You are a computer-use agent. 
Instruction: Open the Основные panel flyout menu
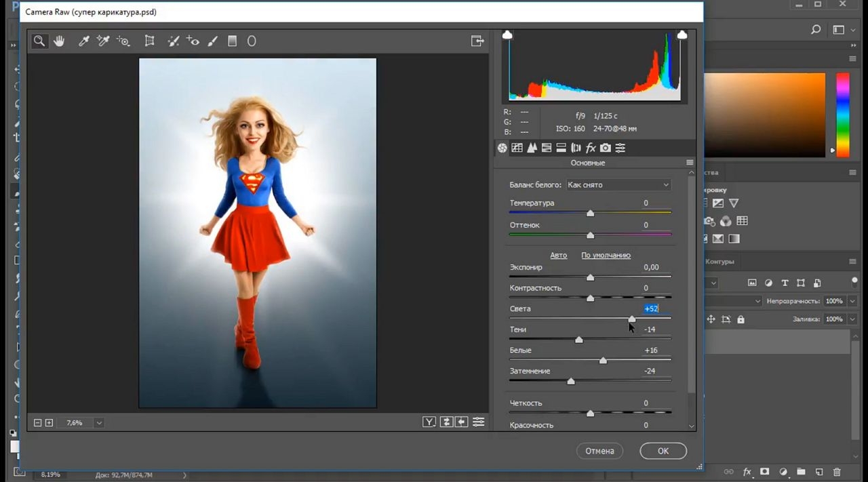690,163
